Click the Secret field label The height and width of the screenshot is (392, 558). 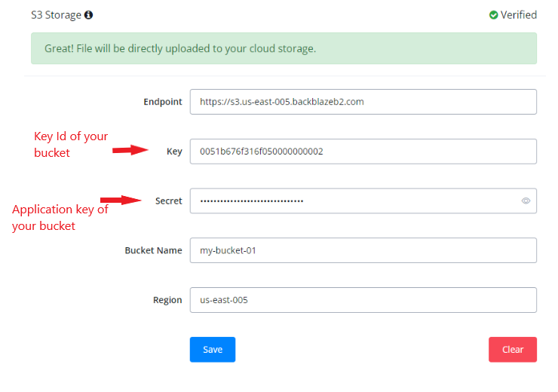pyautogui.click(x=168, y=201)
